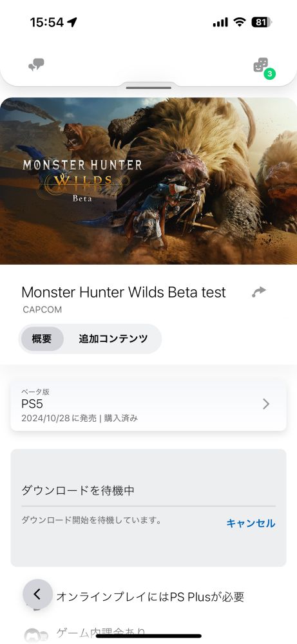Tap the CAPCOM publisher link
Image resolution: width=297 pixels, height=644 pixels.
(43, 310)
